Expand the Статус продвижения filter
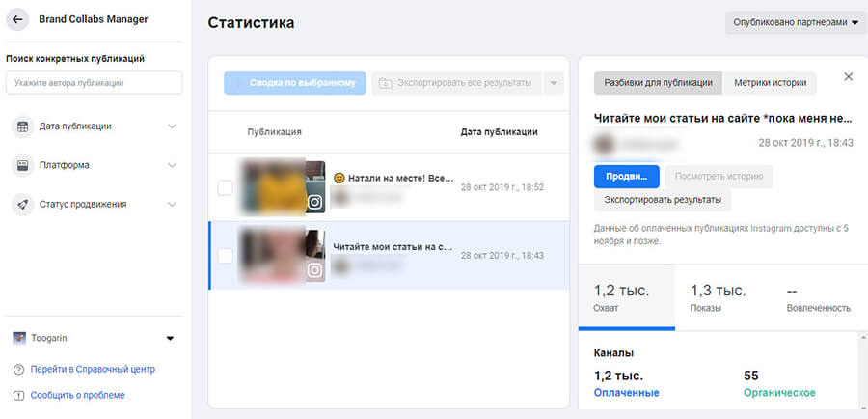The image size is (868, 419). point(173,204)
